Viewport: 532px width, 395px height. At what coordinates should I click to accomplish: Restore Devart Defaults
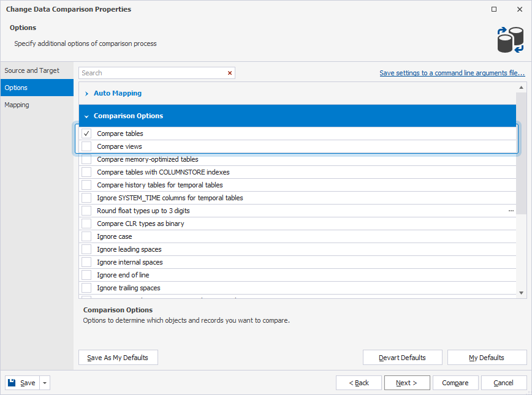pos(403,357)
